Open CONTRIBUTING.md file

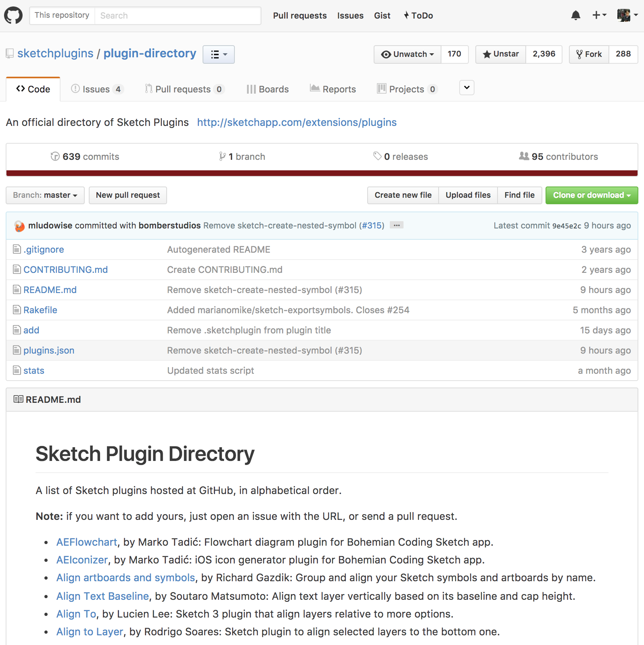pyautogui.click(x=66, y=270)
